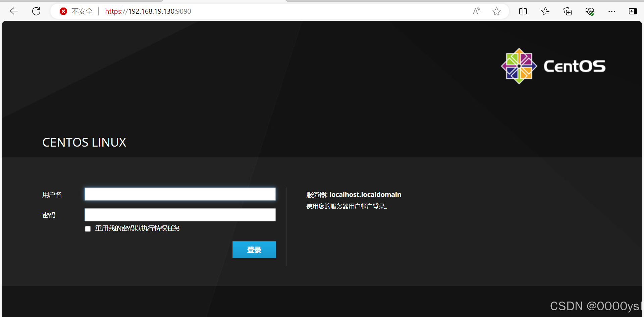Refresh the Cockpit login page
Image resolution: width=644 pixels, height=317 pixels.
click(x=36, y=11)
